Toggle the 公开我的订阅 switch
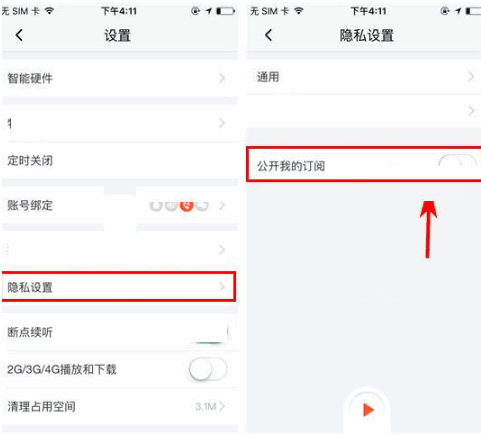Image resolution: width=481 pixels, height=435 pixels. tap(457, 163)
